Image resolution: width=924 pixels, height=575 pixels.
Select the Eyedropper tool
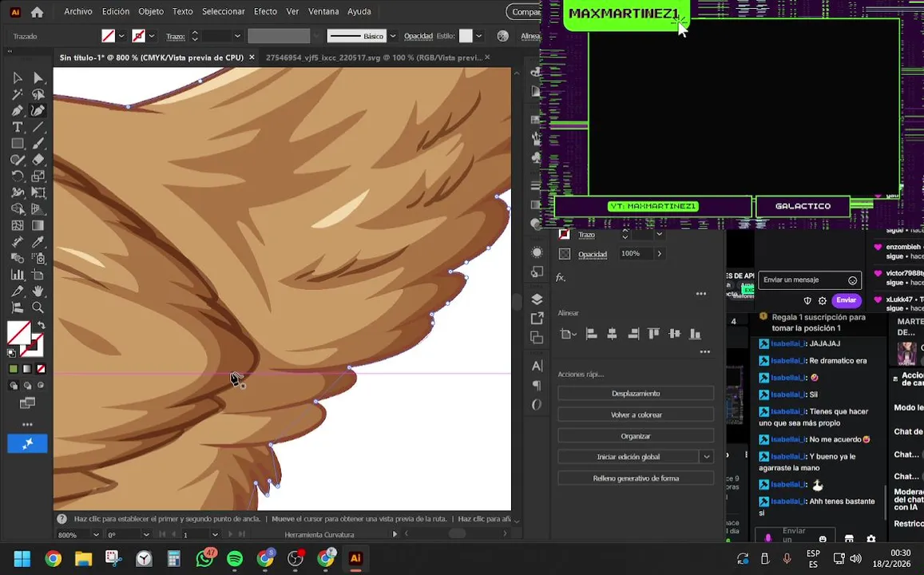[x=38, y=242]
